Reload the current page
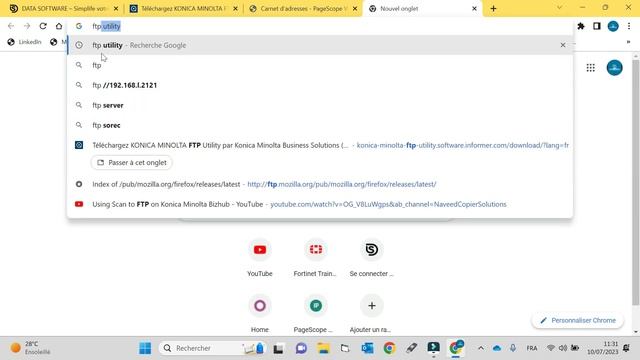This screenshot has height=360, width=640. 43,26
